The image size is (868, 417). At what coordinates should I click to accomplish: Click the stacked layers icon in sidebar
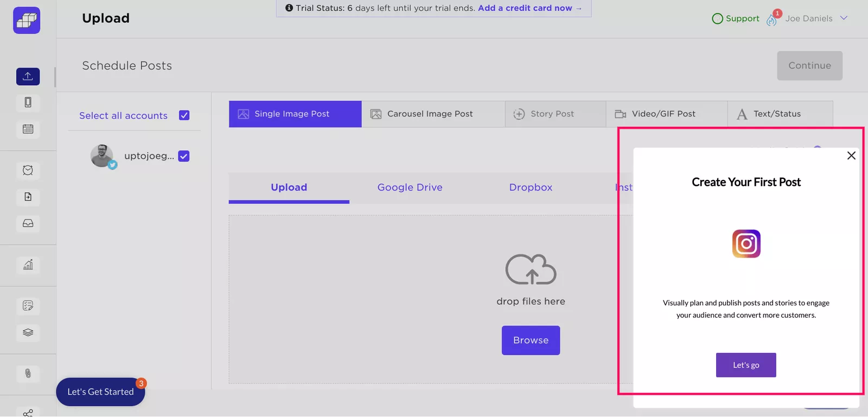28,332
